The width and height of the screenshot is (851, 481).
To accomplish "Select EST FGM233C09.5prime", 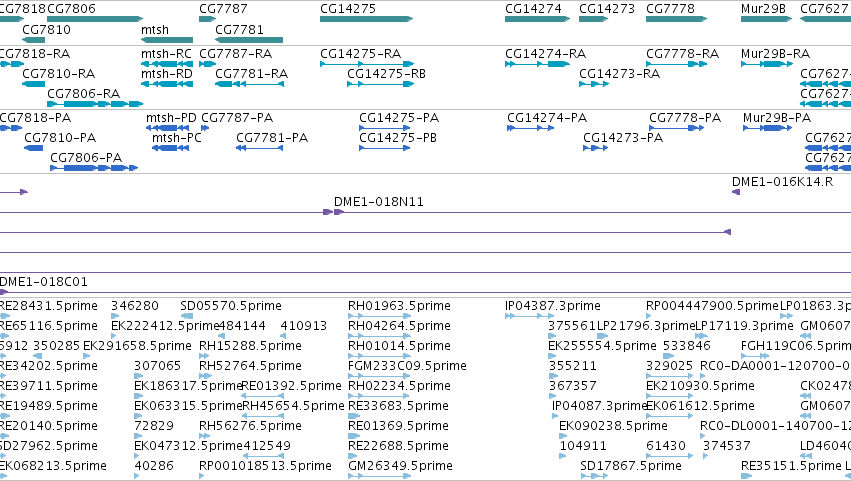I will click(x=379, y=376).
